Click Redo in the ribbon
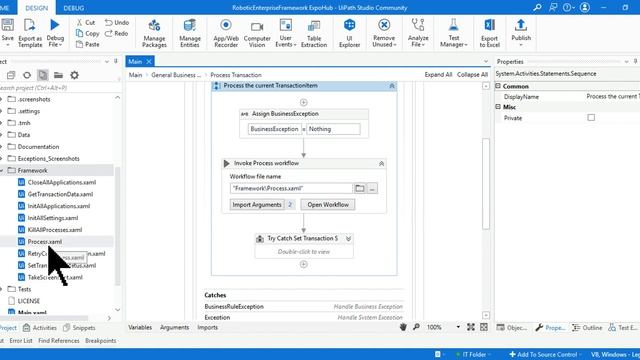The width and height of the screenshot is (640, 360). coord(116,33)
